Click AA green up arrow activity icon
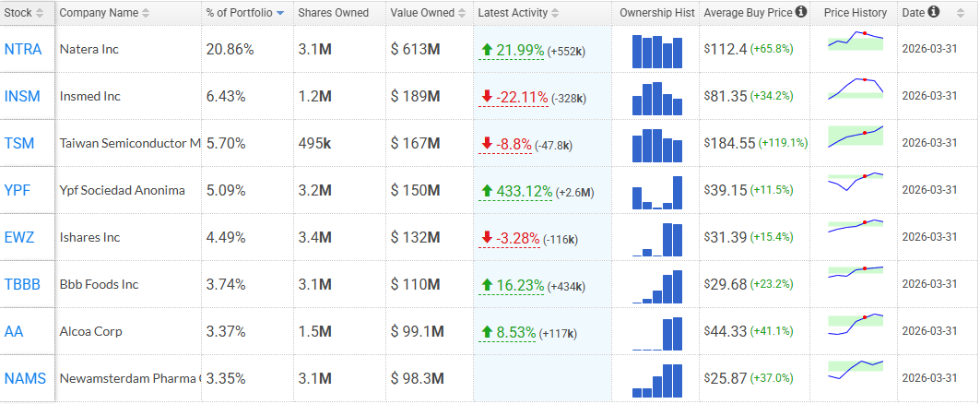This screenshot has height=404, width=980. click(486, 332)
